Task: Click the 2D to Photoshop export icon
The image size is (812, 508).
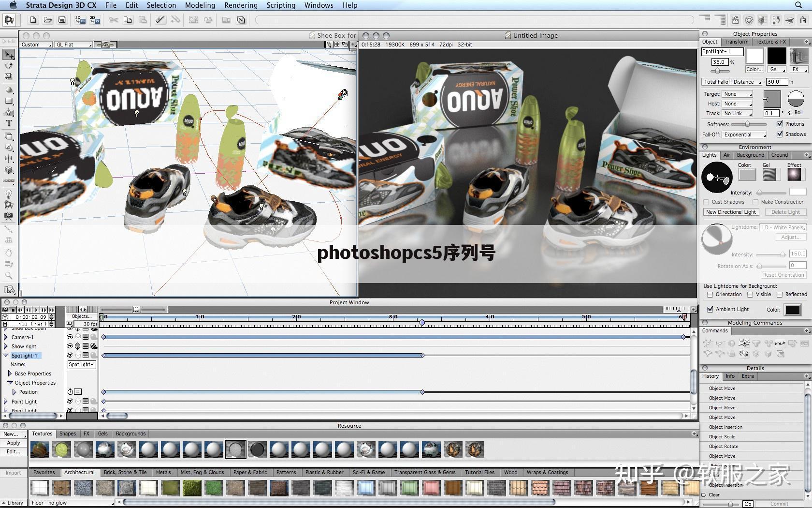Action: point(95,20)
